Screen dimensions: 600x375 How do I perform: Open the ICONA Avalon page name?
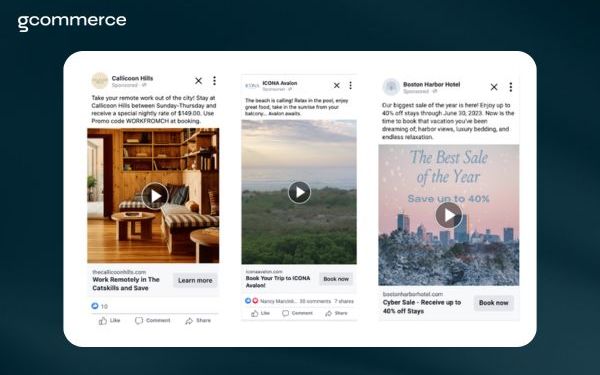(280, 83)
